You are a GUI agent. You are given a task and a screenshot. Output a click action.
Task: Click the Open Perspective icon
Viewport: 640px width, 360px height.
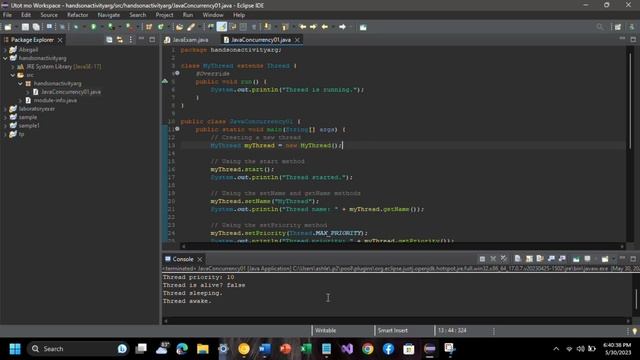618,27
